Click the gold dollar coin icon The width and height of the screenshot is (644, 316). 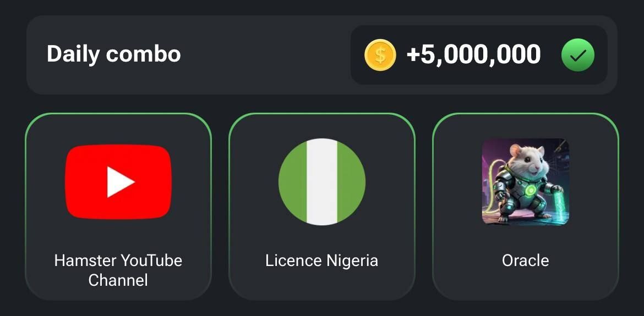click(380, 55)
